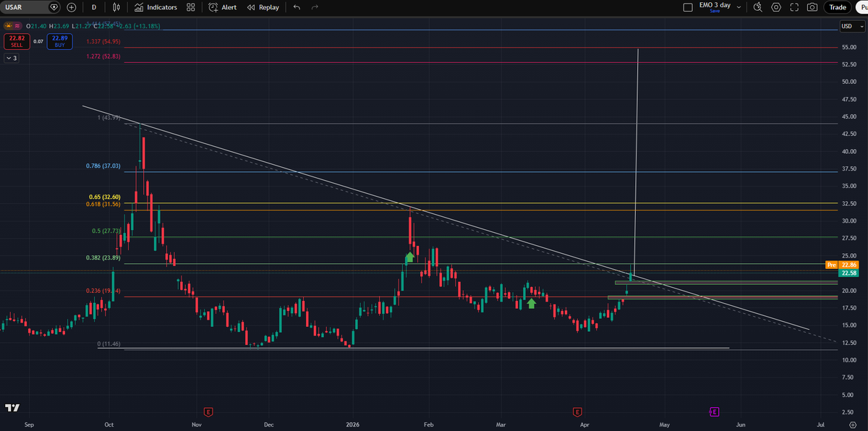This screenshot has height=431, width=868.
Task: Add a symbol with the plus circle icon
Action: (x=71, y=7)
